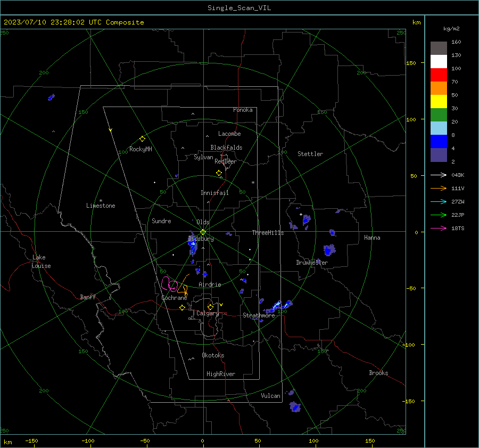The image size is (479, 448).
Task: Click the RedDeer city label
Action: coord(226,161)
